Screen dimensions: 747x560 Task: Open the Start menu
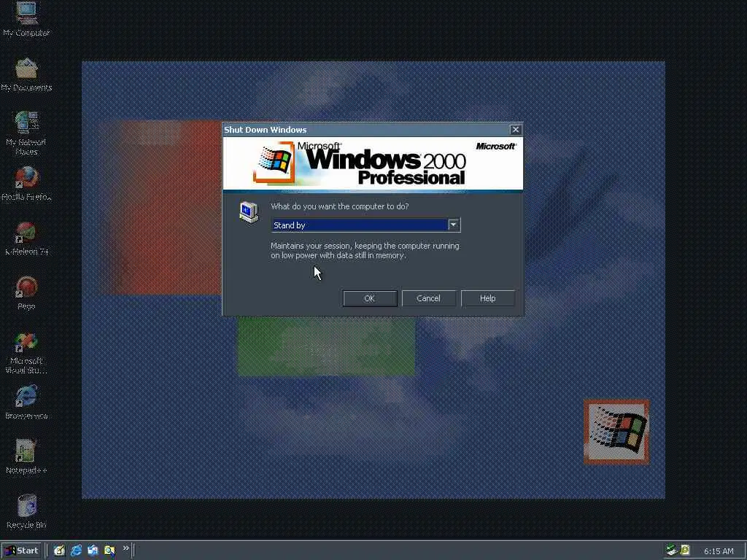click(21, 551)
